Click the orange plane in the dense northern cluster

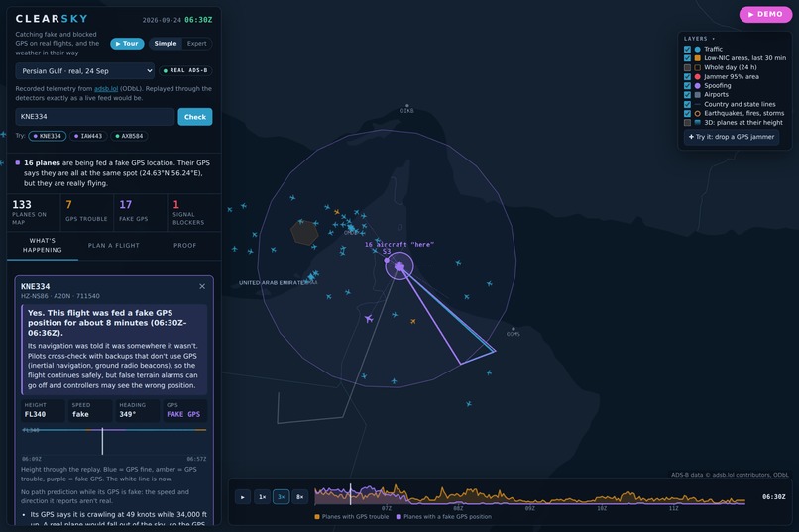pyautogui.click(x=337, y=212)
